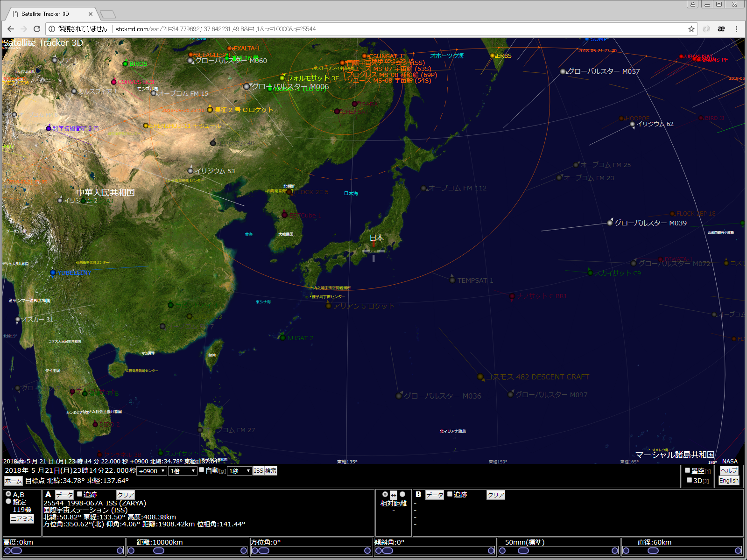The width and height of the screenshot is (747, 560).
Task: Enable 追跡 tracking for satellite B
Action: (x=450, y=494)
